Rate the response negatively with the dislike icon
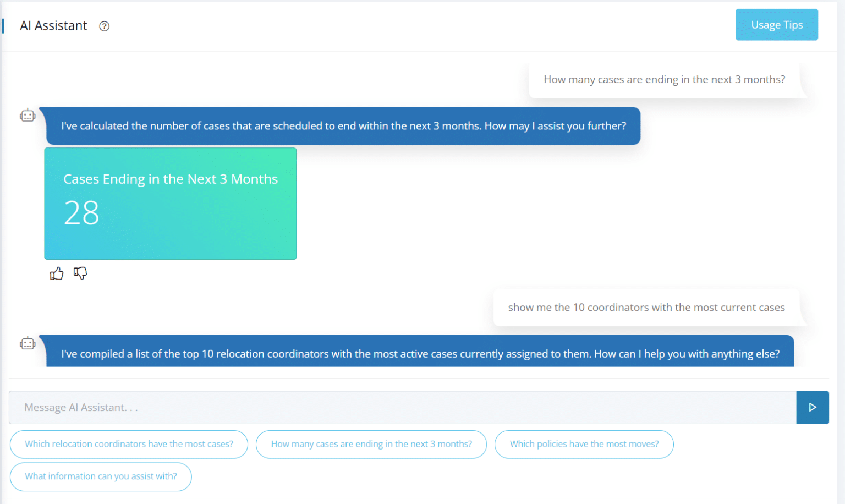The height and width of the screenshot is (504, 845). point(80,273)
